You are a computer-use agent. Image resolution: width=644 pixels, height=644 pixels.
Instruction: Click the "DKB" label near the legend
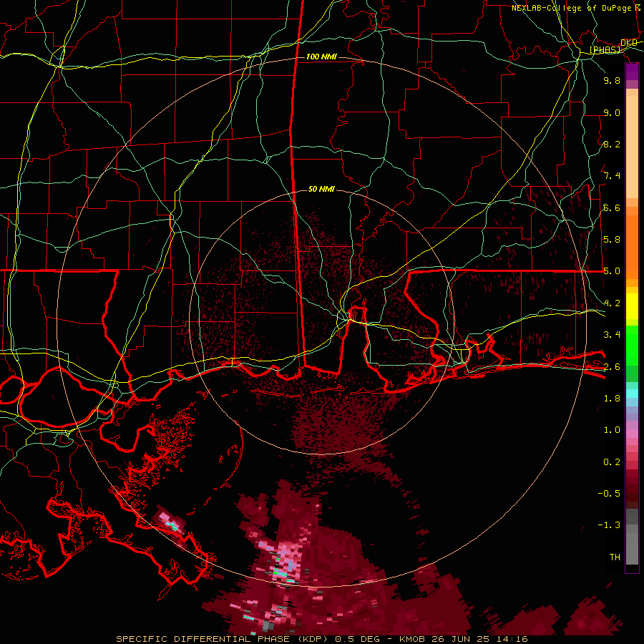coord(628,42)
